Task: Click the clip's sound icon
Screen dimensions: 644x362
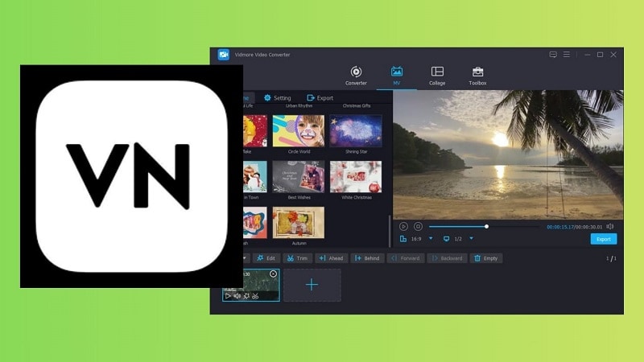Action: click(x=237, y=296)
